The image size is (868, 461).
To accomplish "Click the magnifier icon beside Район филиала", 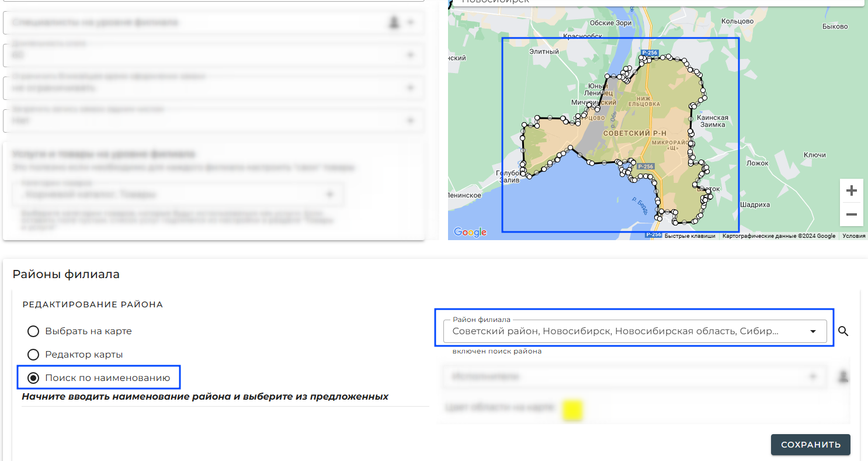I will click(x=843, y=331).
